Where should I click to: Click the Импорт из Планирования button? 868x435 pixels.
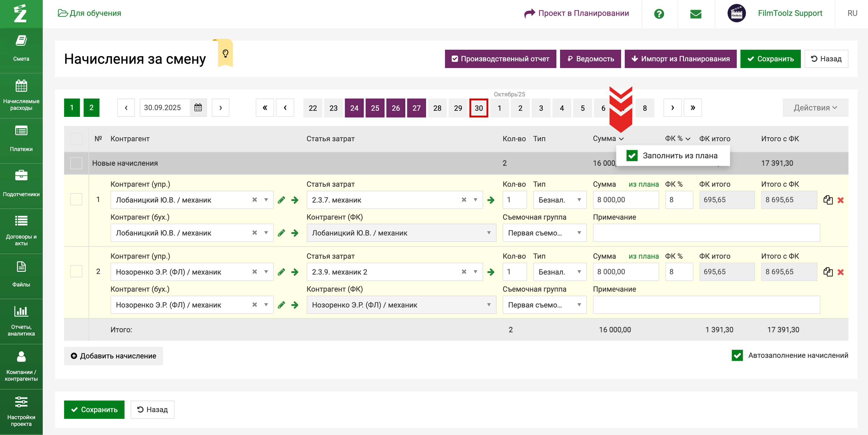coord(680,59)
